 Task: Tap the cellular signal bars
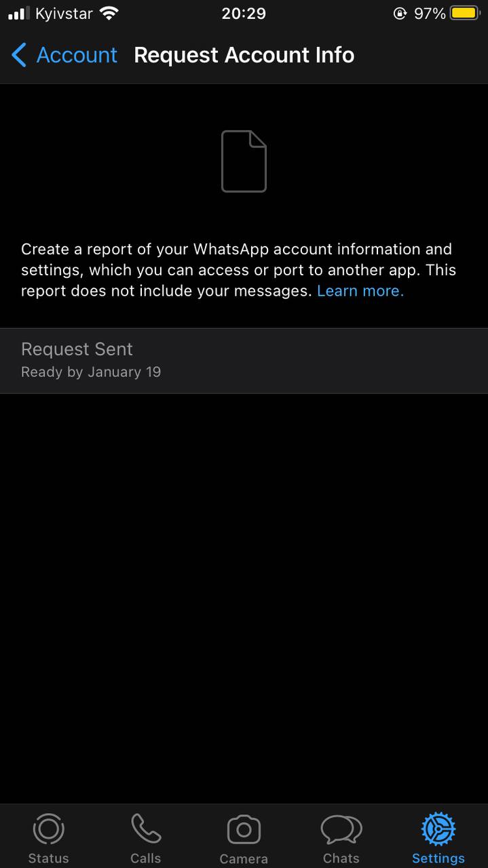19,14
